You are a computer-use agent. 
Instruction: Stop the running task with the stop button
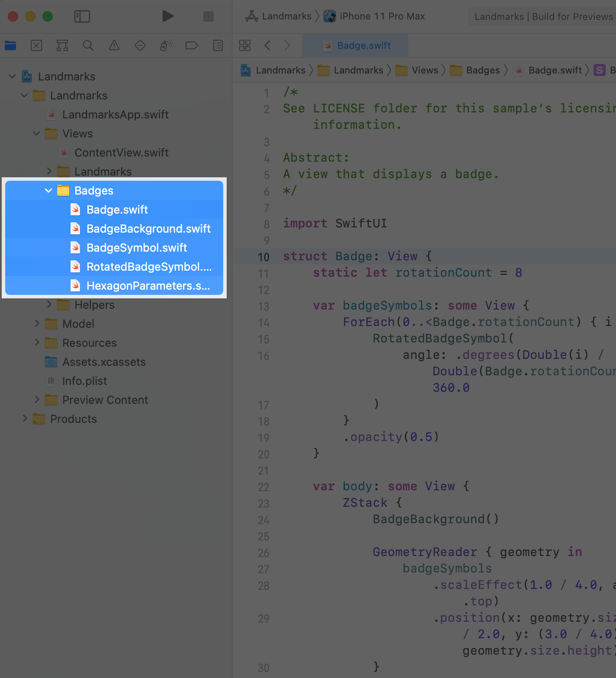tap(209, 16)
